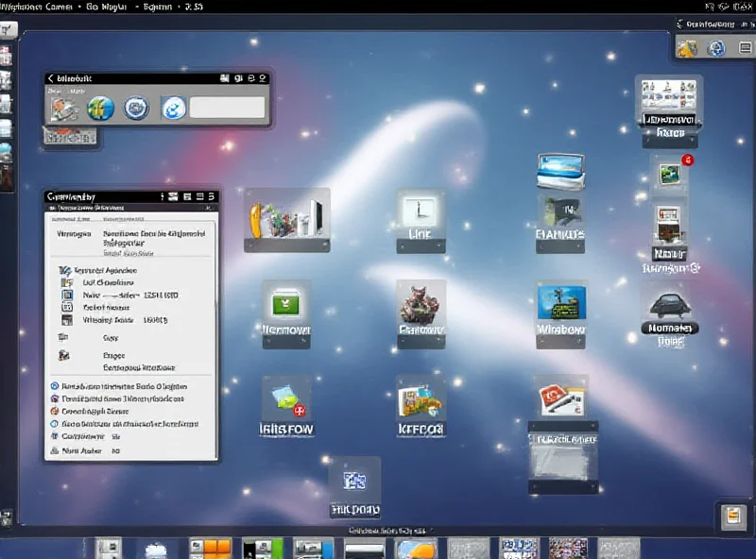
Task: Click the colorful mosaic thumbnail in the dock
Action: tap(569, 549)
